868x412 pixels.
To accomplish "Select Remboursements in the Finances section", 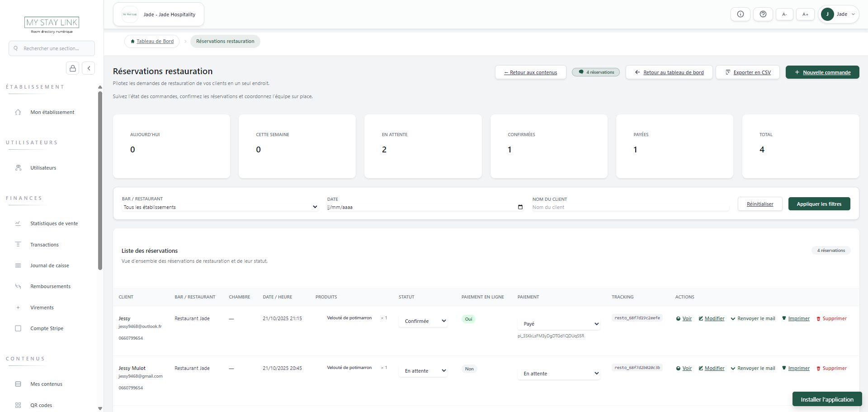I will (50, 286).
